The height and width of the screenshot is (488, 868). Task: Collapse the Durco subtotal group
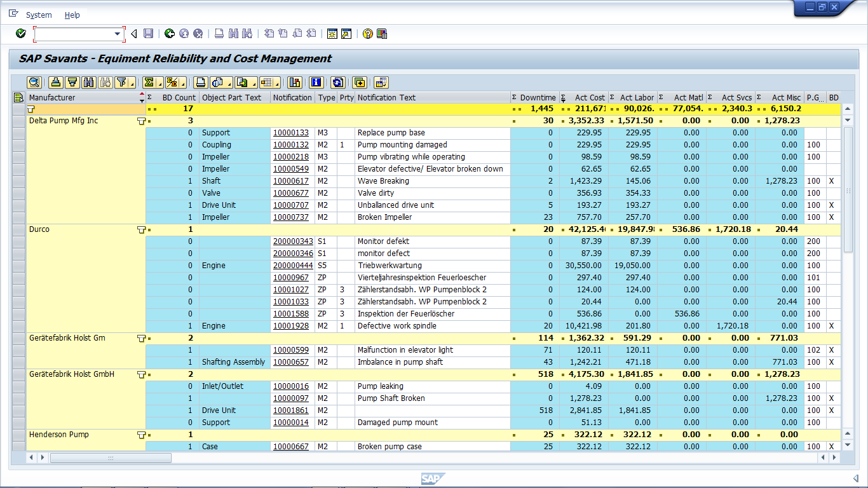click(141, 229)
